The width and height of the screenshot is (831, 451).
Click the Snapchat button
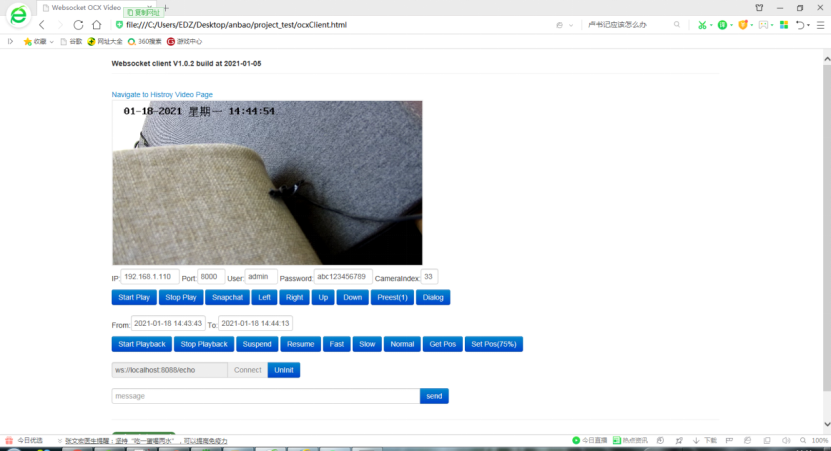[x=228, y=297]
